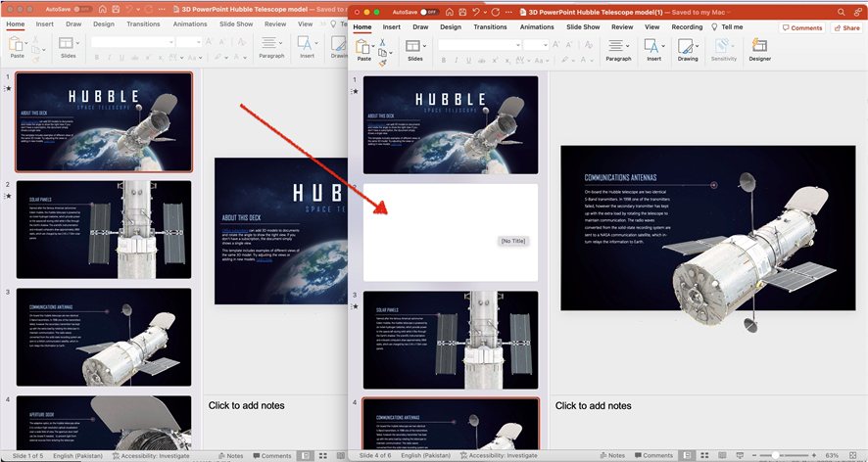Click Tell me search field

(x=727, y=26)
